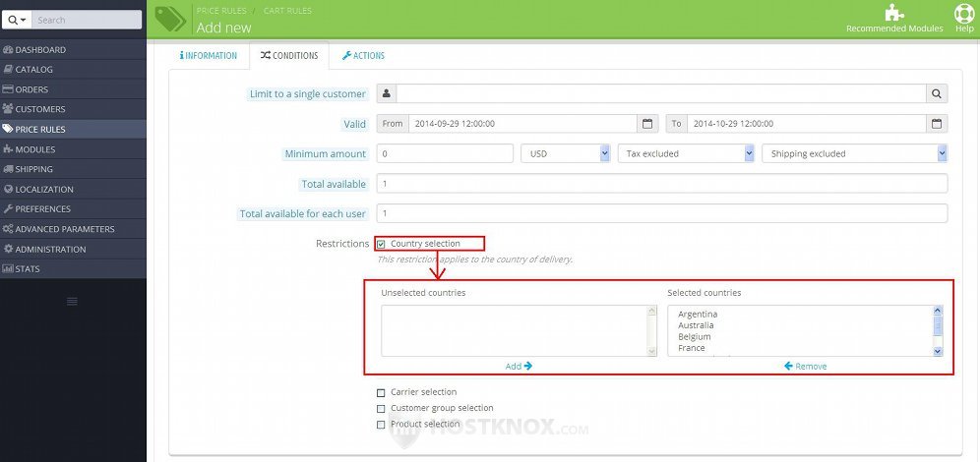This screenshot has width=980, height=462.
Task: Click the Valid From date field
Action: [x=522, y=124]
